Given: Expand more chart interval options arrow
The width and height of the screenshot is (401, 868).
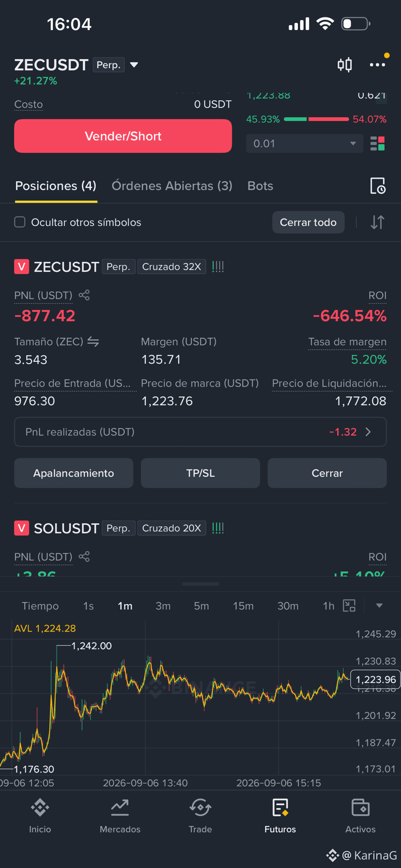Looking at the screenshot, I should 379,605.
